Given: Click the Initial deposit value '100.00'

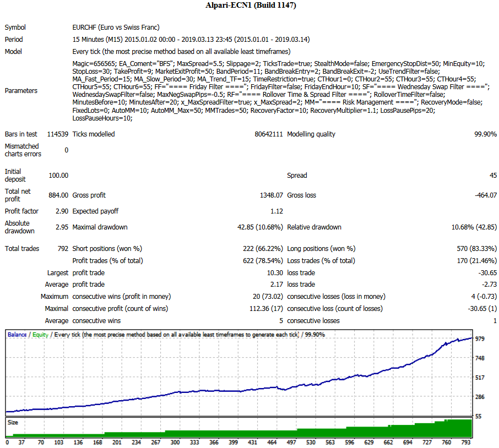Looking at the screenshot, I should click(x=58, y=176).
